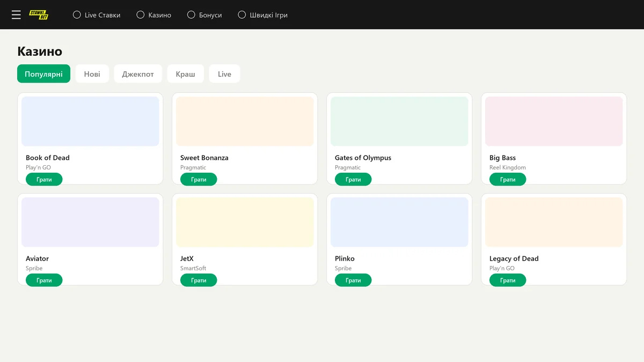
Task: Click the Reel Kingdom provider label
Action: click(508, 167)
